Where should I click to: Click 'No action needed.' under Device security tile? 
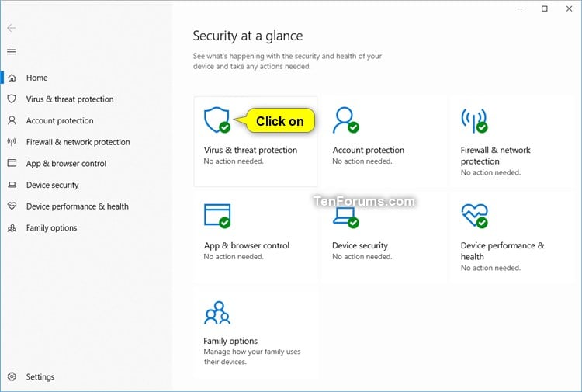[362, 256]
